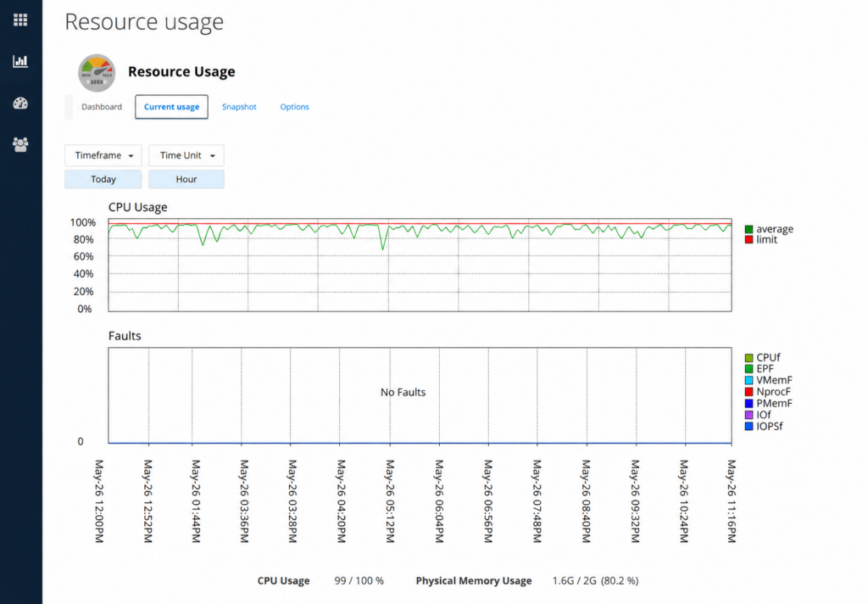
Task: Click the '99 / 100 %' CPU value
Action: [359, 581]
